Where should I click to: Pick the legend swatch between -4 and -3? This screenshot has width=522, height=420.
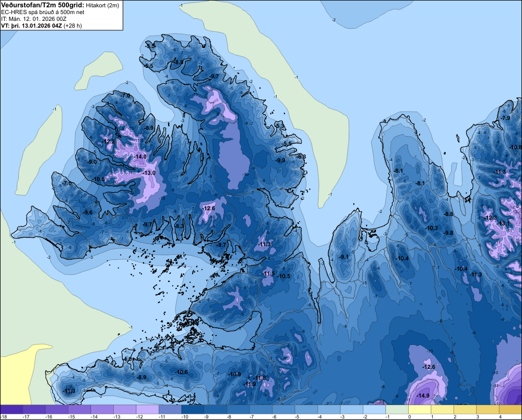(328, 410)
